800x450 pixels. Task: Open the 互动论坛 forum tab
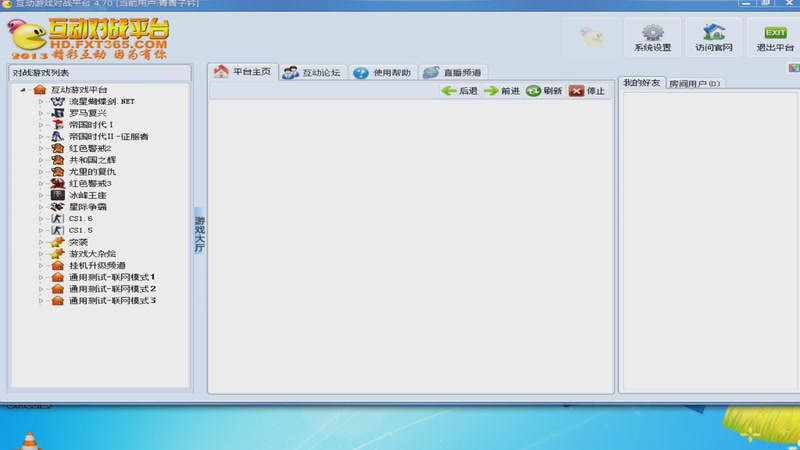pyautogui.click(x=312, y=72)
